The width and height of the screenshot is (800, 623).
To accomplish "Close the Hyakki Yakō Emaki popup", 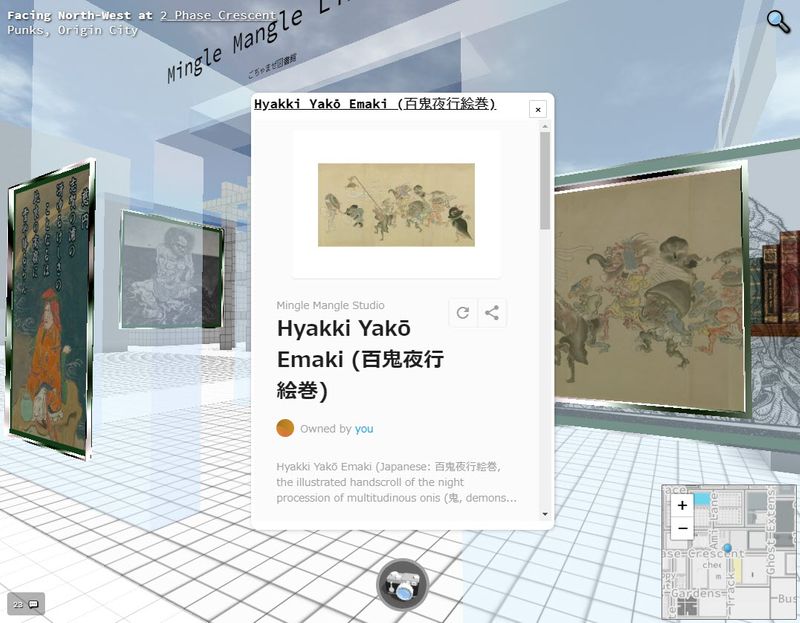I will (x=538, y=109).
